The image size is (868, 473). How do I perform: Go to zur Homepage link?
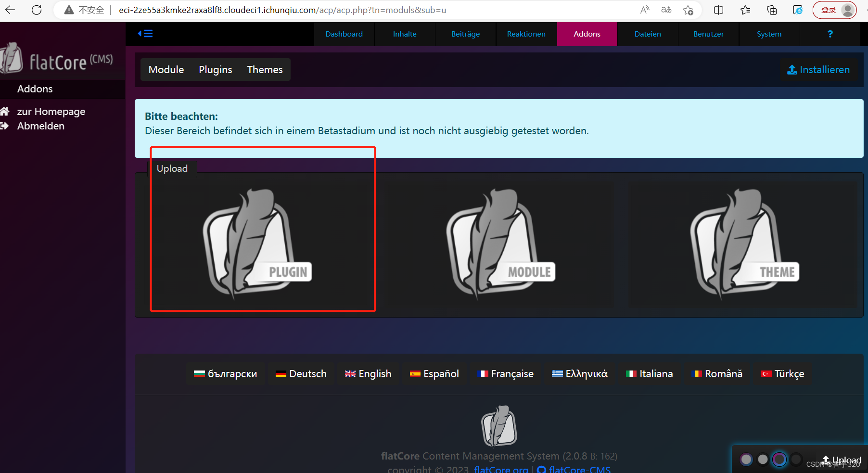[51, 112]
